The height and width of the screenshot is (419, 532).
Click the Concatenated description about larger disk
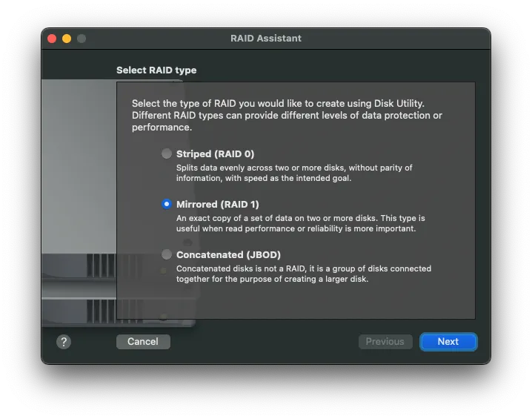303,274
